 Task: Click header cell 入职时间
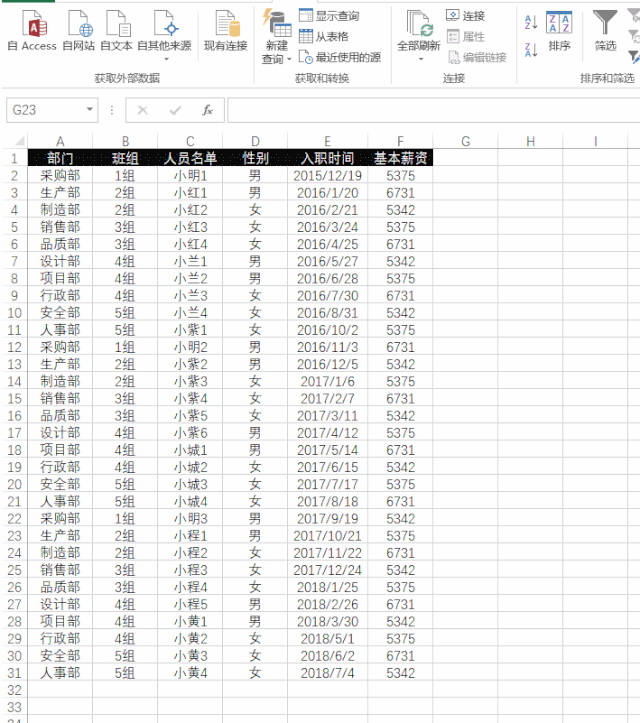click(327, 158)
